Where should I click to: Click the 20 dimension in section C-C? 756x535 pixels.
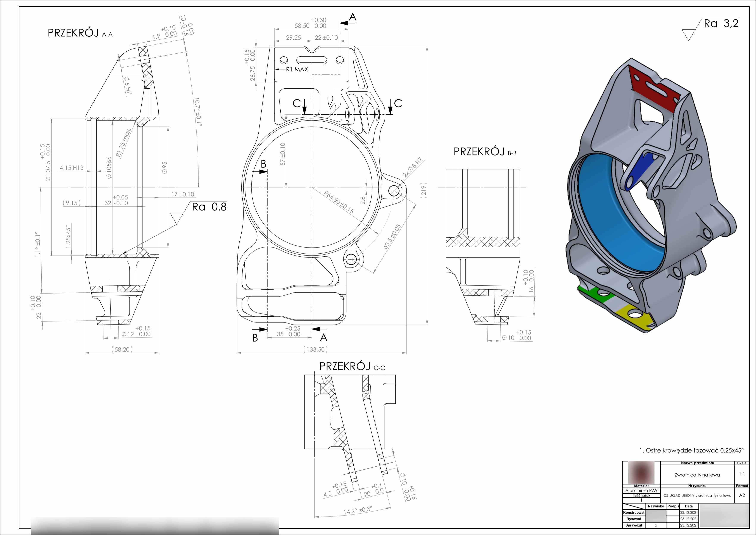(x=374, y=490)
